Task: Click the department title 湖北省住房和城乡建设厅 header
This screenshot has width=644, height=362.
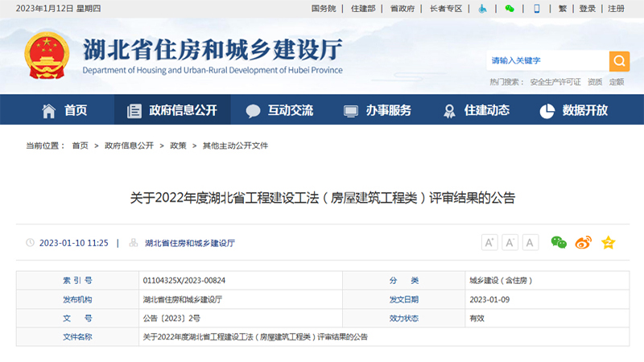Action: point(213,50)
